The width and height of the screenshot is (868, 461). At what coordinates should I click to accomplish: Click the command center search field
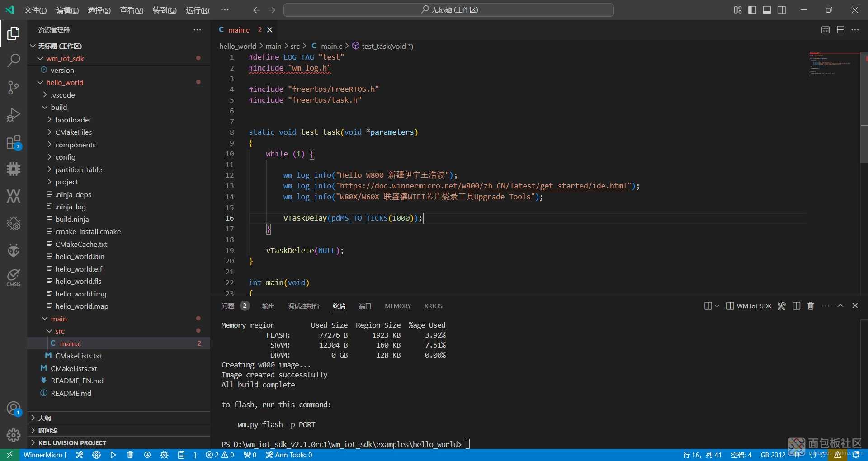click(x=448, y=10)
